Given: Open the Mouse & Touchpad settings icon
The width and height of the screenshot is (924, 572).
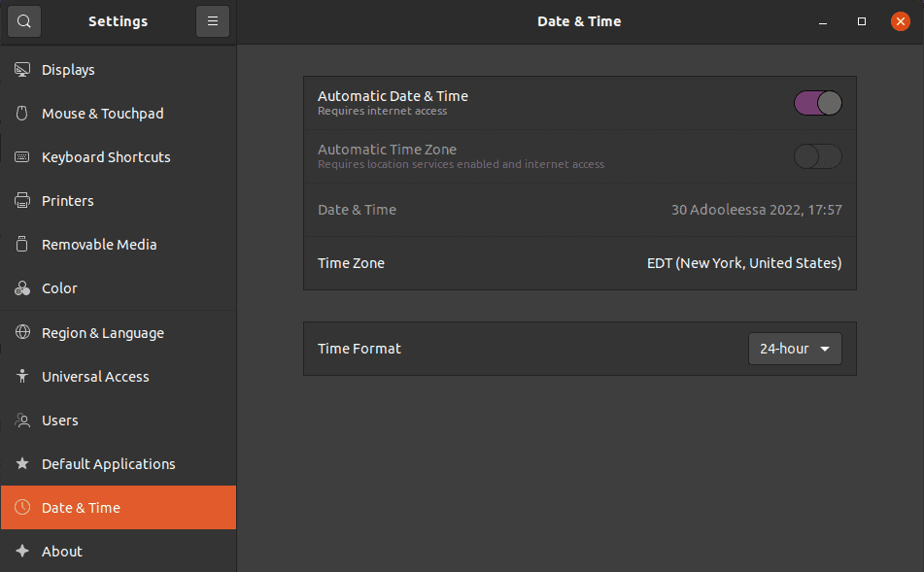Looking at the screenshot, I should [21, 113].
